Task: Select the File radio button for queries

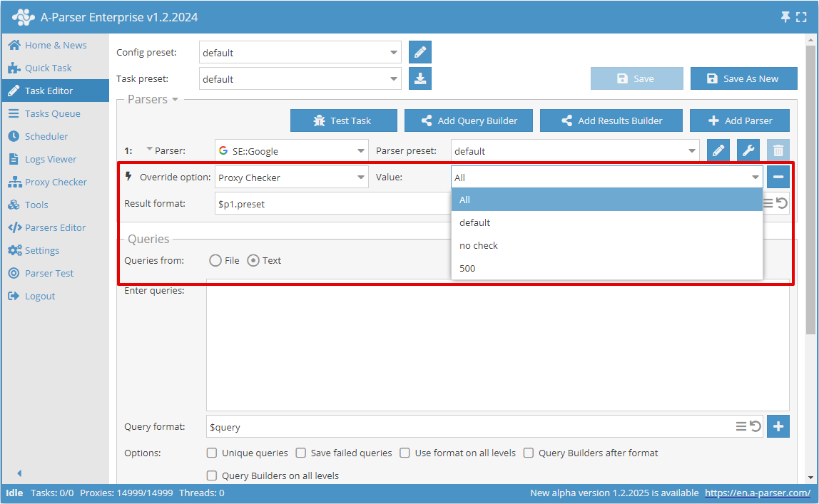Action: tap(214, 260)
